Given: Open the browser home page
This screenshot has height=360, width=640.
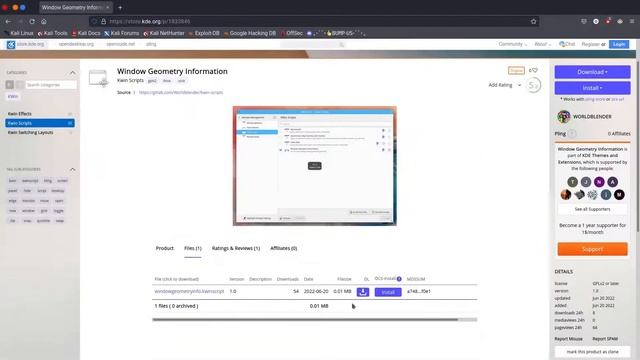Looking at the screenshot, I should 44,21.
